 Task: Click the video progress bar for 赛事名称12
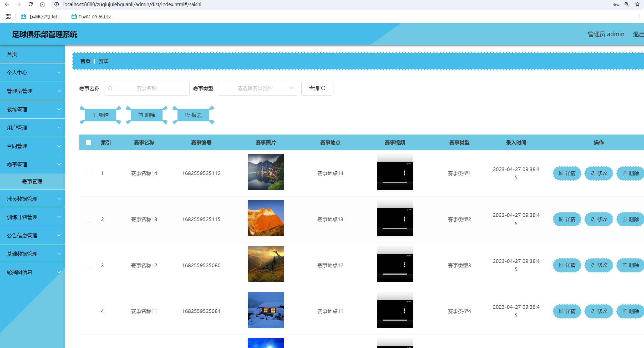tap(395, 274)
